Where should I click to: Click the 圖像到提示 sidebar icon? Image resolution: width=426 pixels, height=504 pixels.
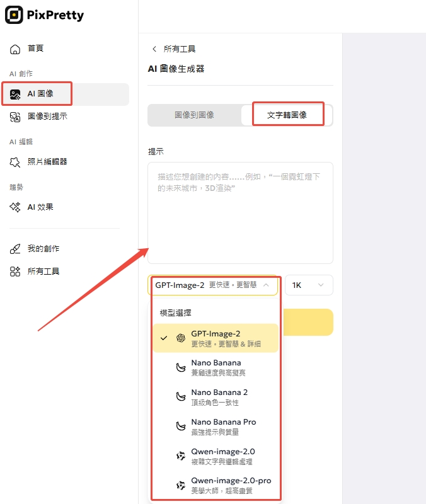[14, 117]
